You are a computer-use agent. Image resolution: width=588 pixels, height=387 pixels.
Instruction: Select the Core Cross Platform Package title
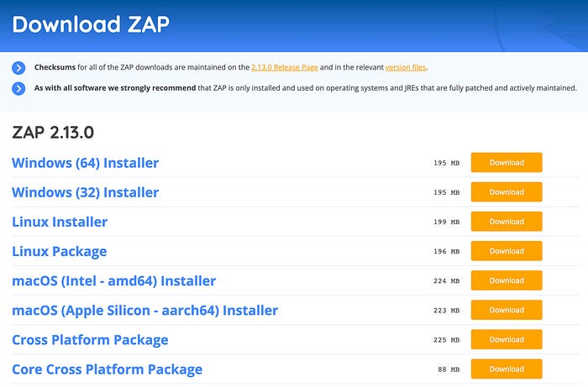[x=108, y=369]
